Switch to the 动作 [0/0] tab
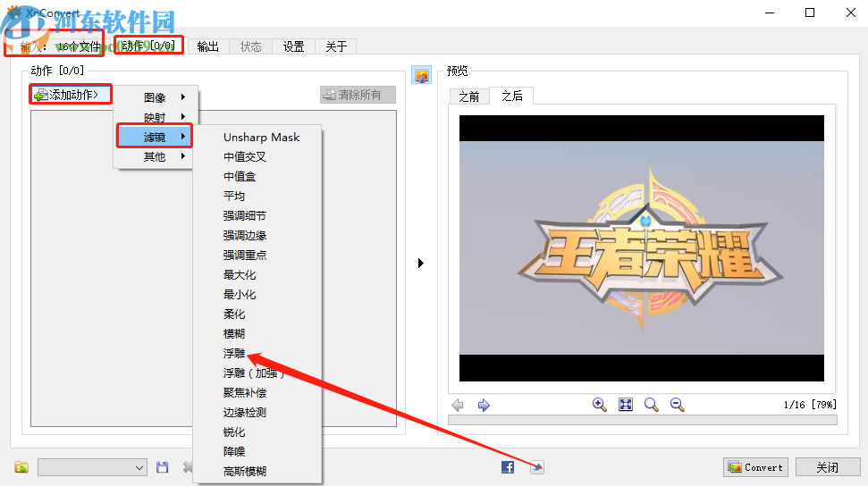This screenshot has width=868, height=486. pos(148,46)
